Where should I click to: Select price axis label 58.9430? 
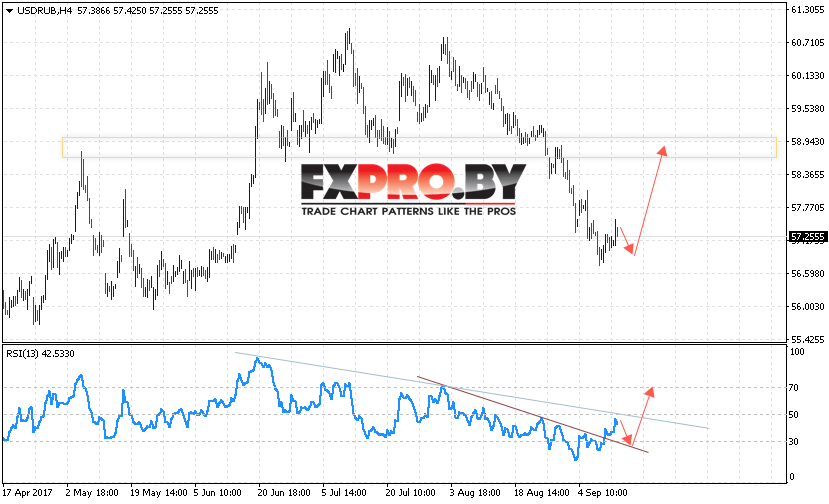pyautogui.click(x=808, y=142)
